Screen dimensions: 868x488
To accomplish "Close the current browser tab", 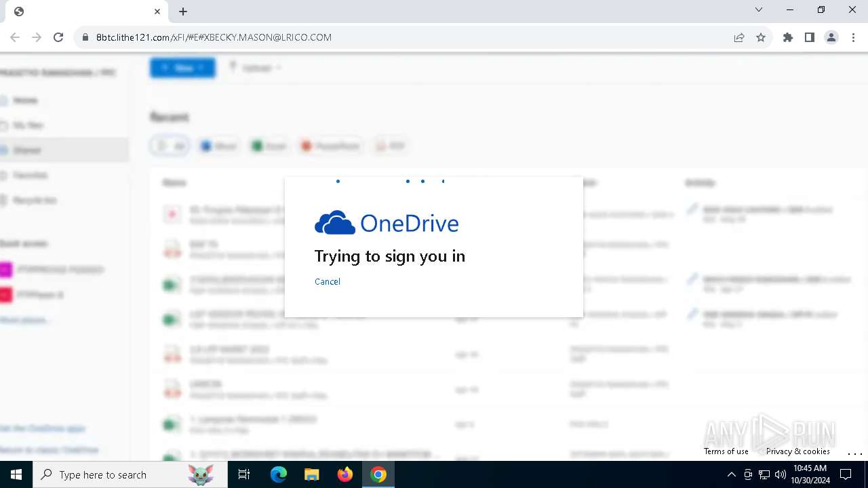I will click(157, 12).
